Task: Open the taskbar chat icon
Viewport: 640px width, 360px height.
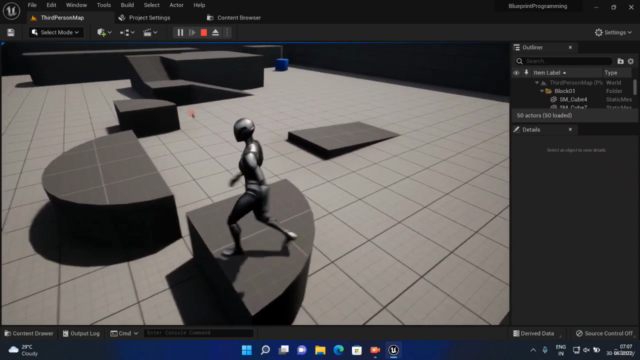Action: tap(302, 350)
